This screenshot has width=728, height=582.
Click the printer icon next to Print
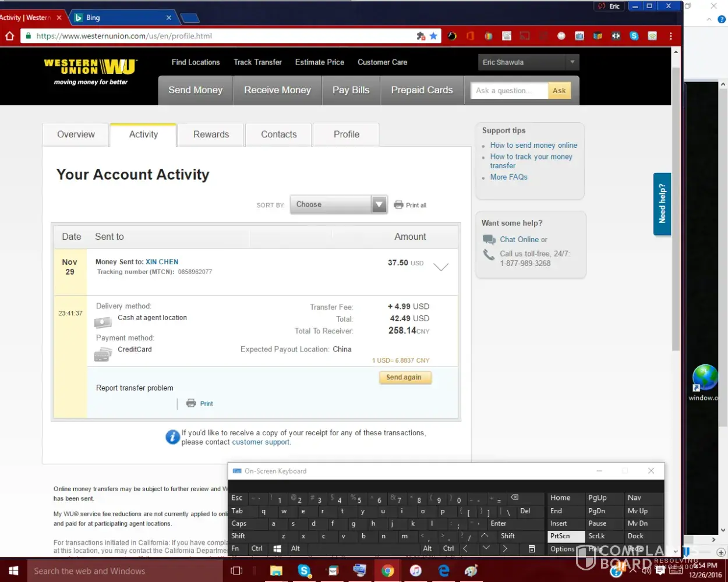click(x=191, y=403)
